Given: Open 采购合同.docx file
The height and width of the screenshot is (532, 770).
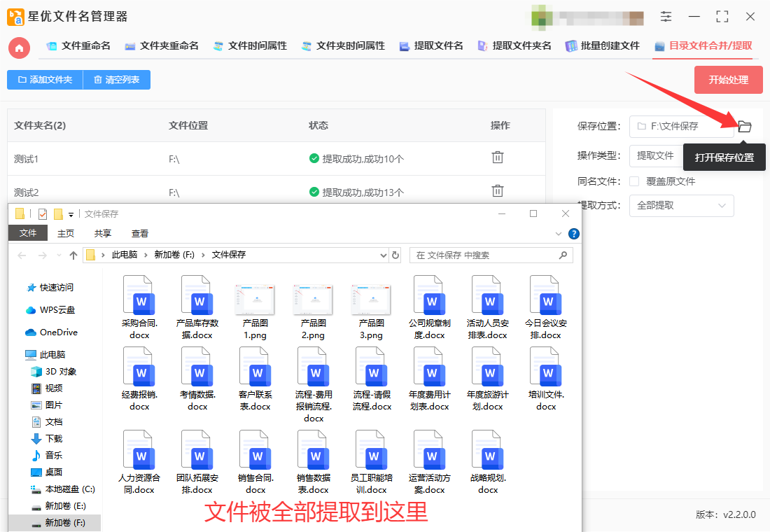Looking at the screenshot, I should [139, 308].
